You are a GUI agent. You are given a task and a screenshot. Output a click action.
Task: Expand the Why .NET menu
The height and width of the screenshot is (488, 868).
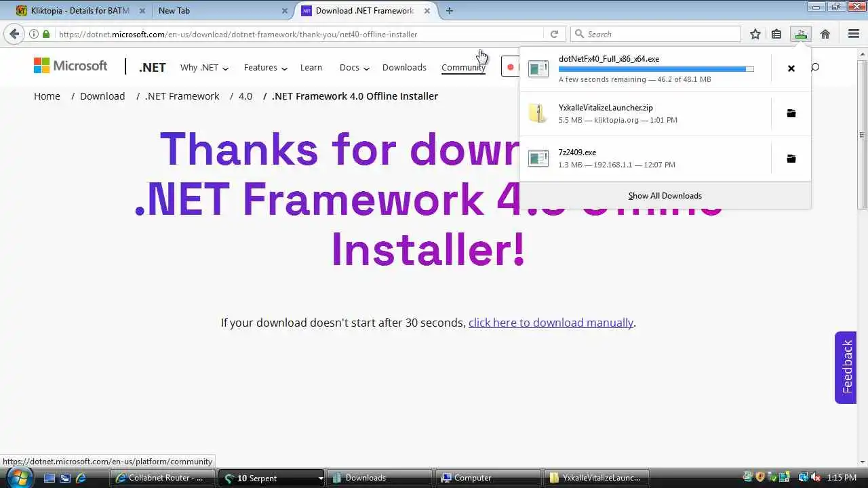coord(204,67)
